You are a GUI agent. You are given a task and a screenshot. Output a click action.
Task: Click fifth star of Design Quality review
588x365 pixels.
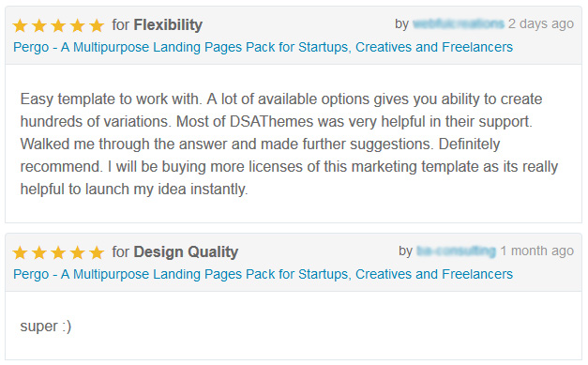(97, 252)
